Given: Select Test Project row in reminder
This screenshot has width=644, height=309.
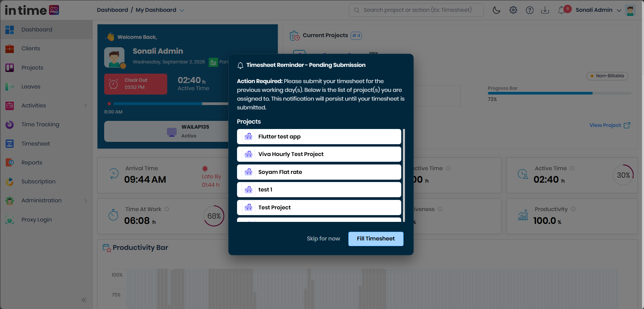Looking at the screenshot, I should [319, 207].
